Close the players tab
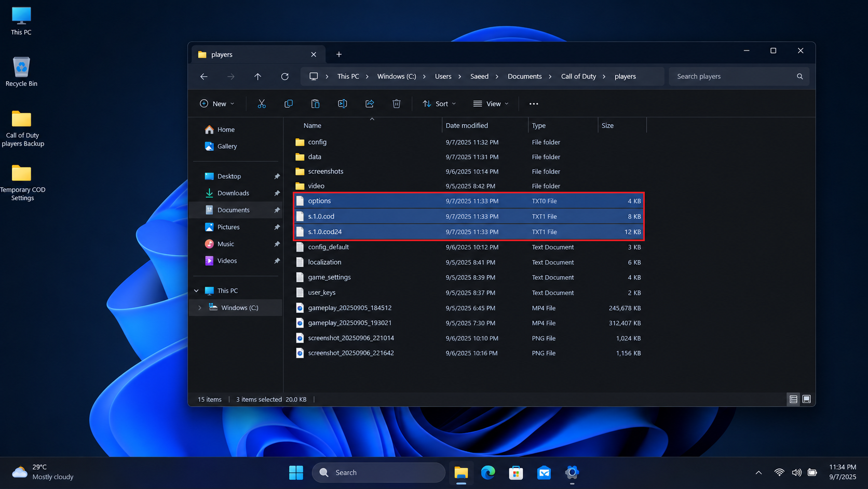This screenshot has height=489, width=868. (x=314, y=55)
